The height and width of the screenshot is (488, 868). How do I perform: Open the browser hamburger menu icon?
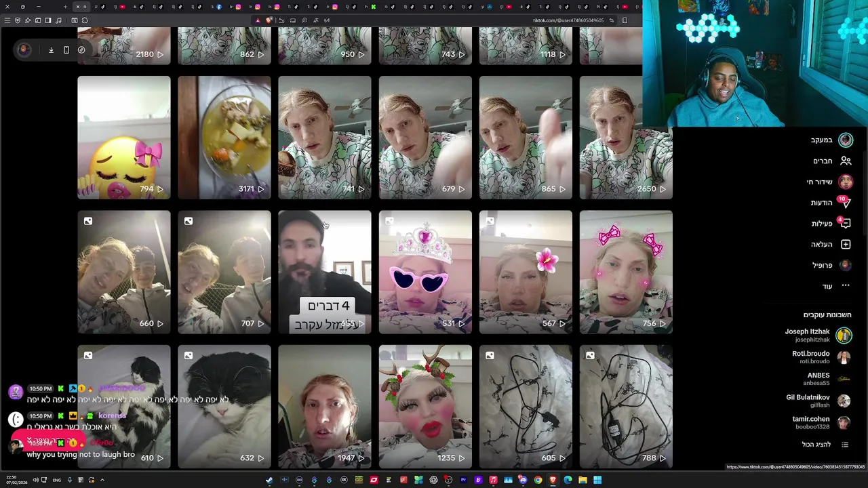(7, 20)
